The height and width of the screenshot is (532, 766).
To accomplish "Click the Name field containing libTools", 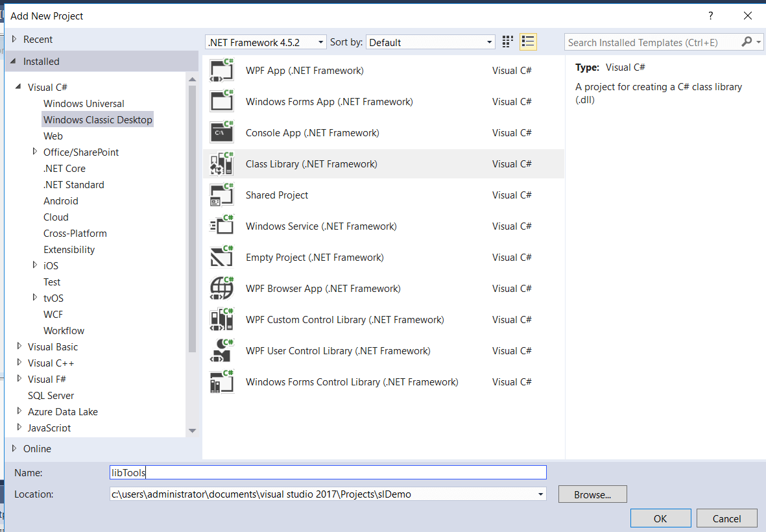I will tap(328, 472).
